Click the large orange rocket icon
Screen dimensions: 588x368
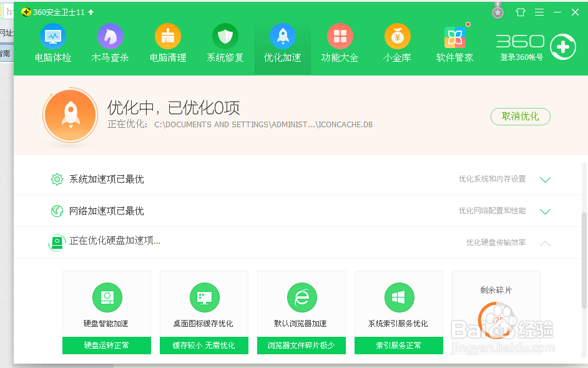click(70, 115)
